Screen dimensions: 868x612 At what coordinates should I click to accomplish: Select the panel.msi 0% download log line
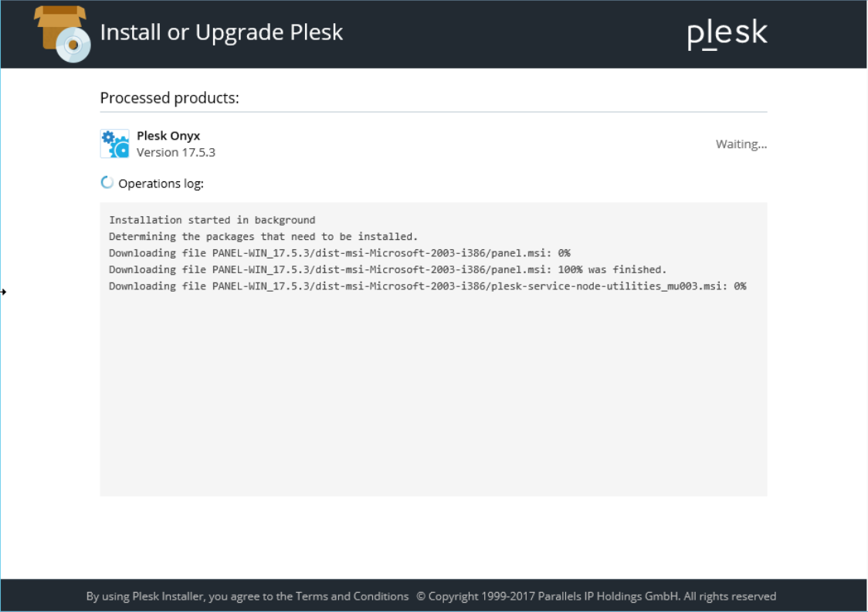[339, 253]
